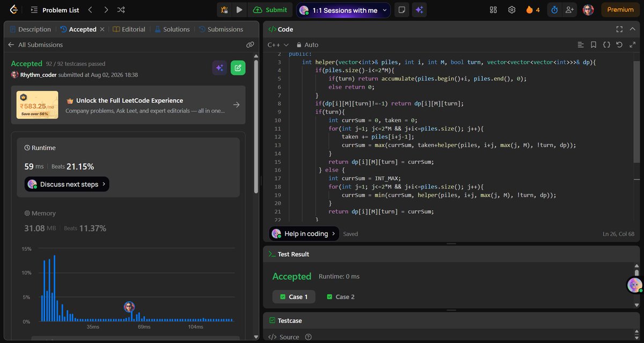Submit the solution
644x343 pixels.
click(270, 10)
